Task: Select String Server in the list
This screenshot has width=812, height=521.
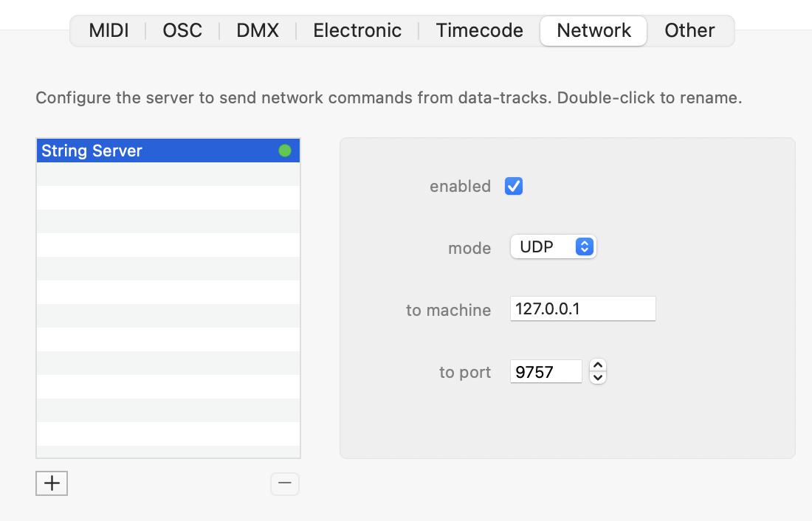Action: (x=148, y=151)
